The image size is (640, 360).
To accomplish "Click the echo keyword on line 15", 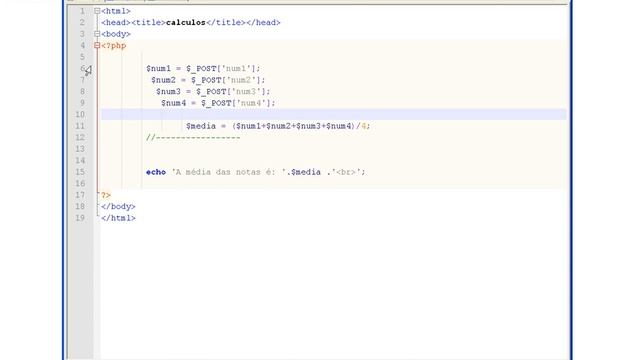I will click(156, 172).
